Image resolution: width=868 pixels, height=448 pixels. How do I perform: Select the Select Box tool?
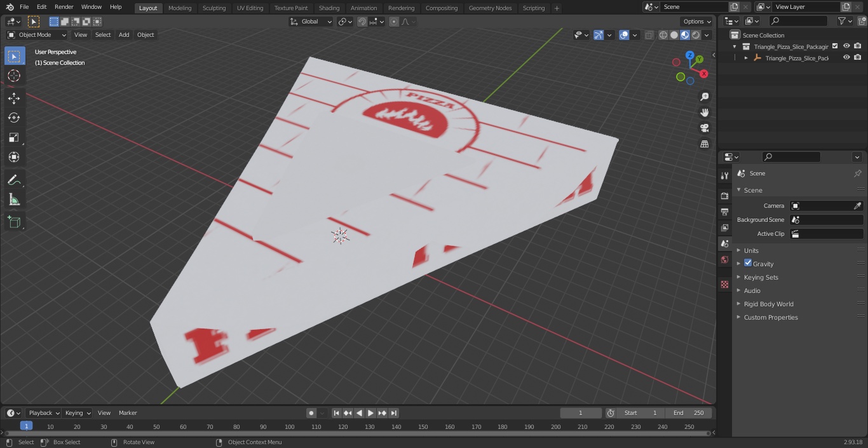14,56
